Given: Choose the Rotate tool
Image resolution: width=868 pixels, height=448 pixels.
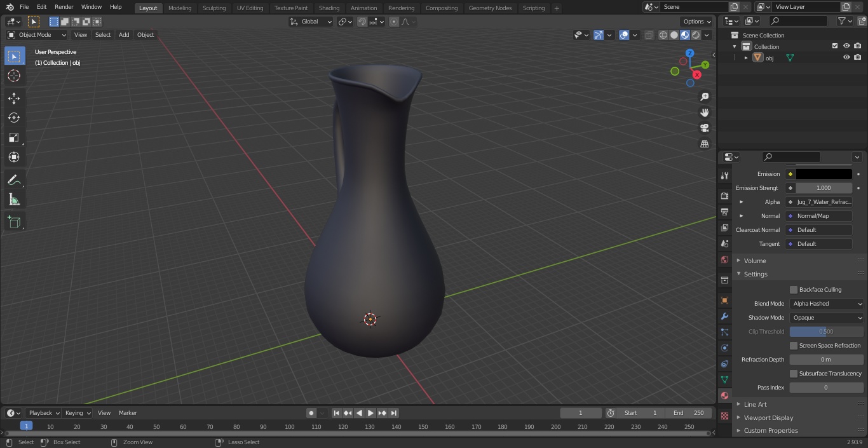Looking at the screenshot, I should click(14, 118).
